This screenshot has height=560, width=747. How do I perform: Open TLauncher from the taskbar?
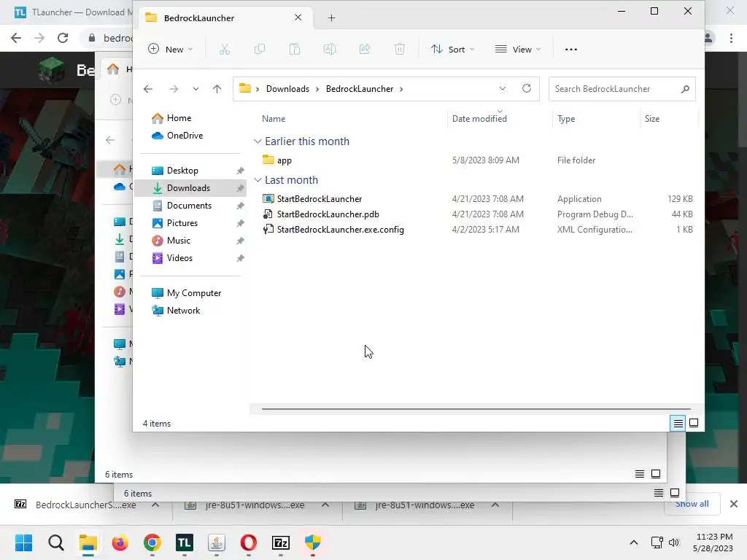click(185, 542)
